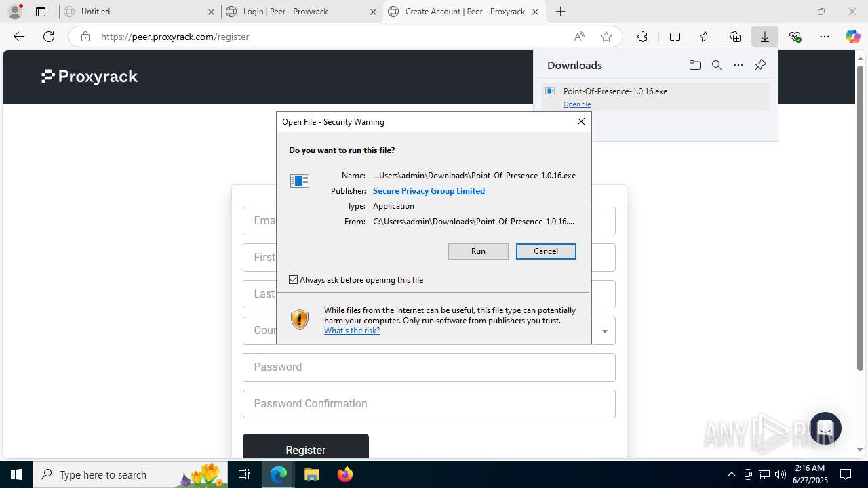Open the Favorites list icon

tap(705, 37)
